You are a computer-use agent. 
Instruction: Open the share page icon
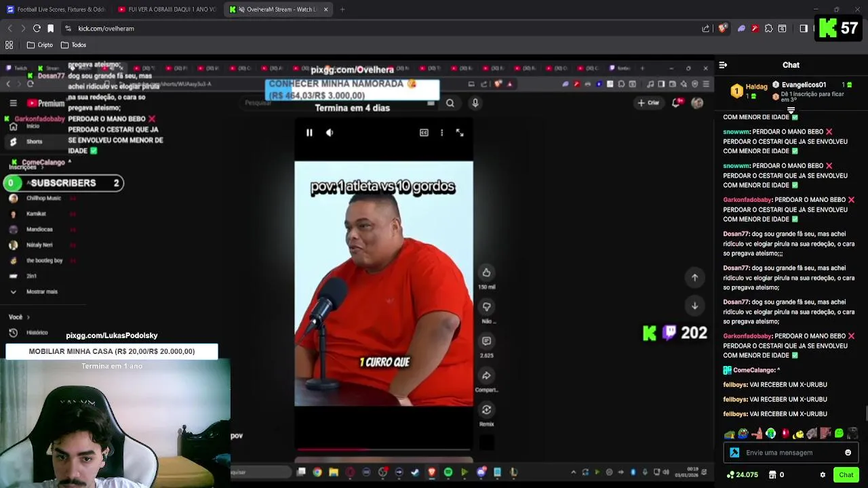pyautogui.click(x=705, y=28)
